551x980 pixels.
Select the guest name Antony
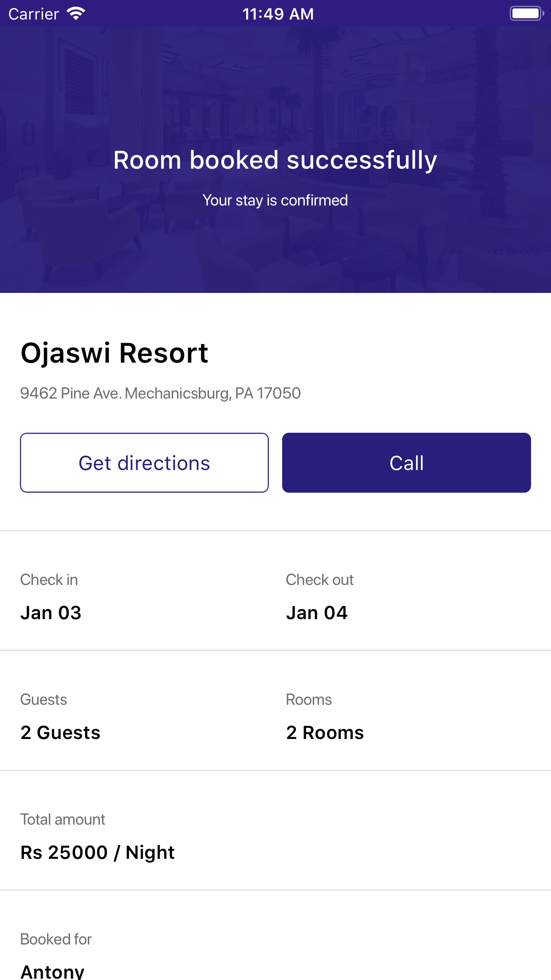click(x=52, y=971)
